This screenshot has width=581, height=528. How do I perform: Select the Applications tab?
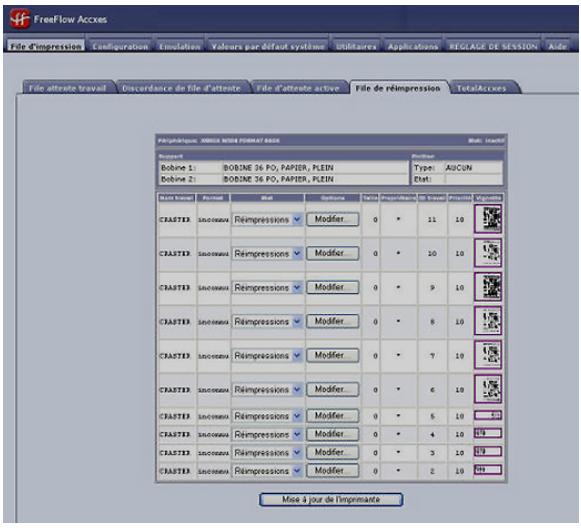click(x=413, y=46)
